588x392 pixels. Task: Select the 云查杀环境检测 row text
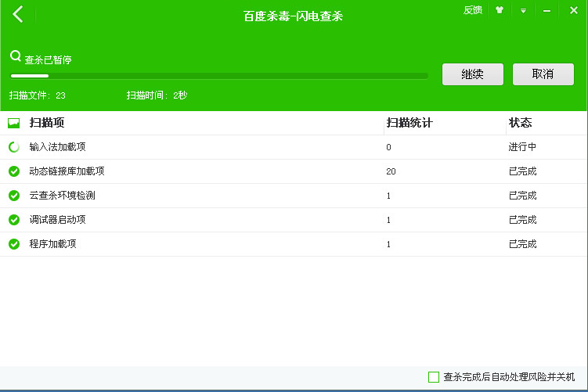click(x=63, y=196)
